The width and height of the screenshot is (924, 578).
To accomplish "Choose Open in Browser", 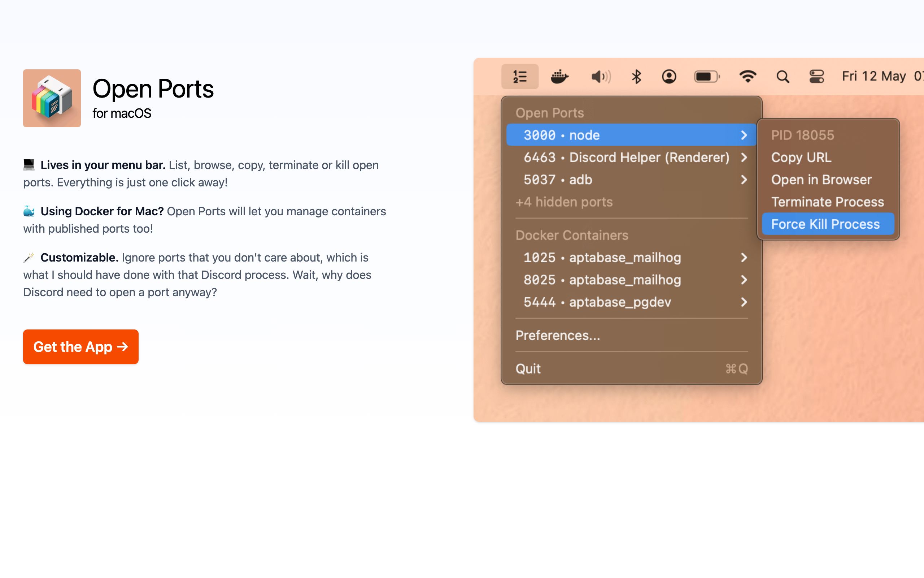I will tap(828, 179).
